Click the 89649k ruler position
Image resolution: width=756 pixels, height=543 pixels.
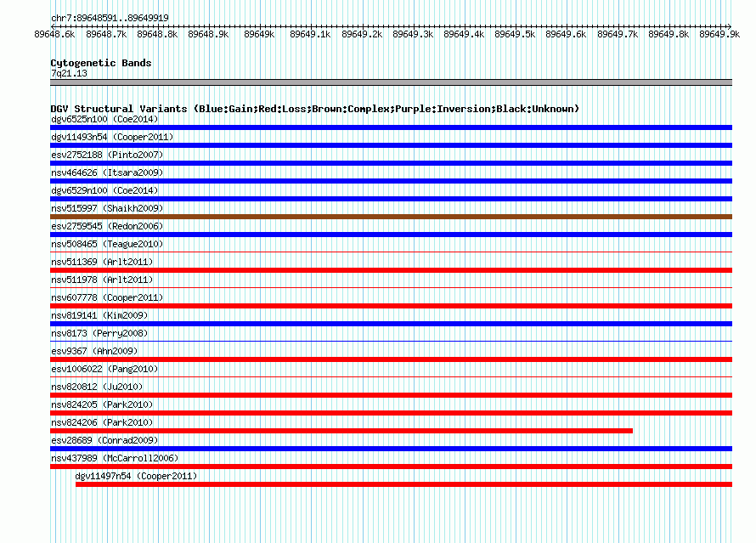coord(259,34)
